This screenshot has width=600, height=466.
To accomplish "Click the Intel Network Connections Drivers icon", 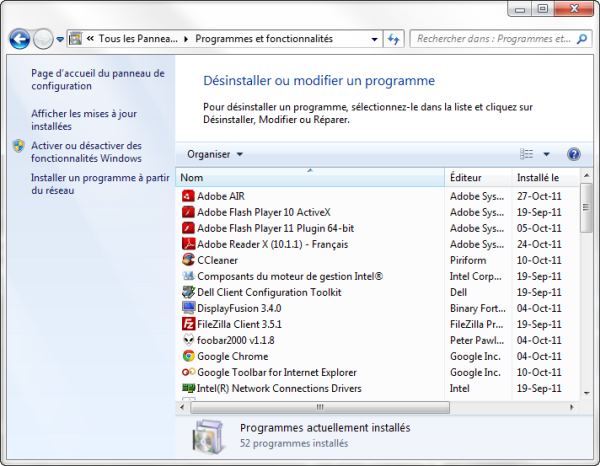I will tap(188, 388).
